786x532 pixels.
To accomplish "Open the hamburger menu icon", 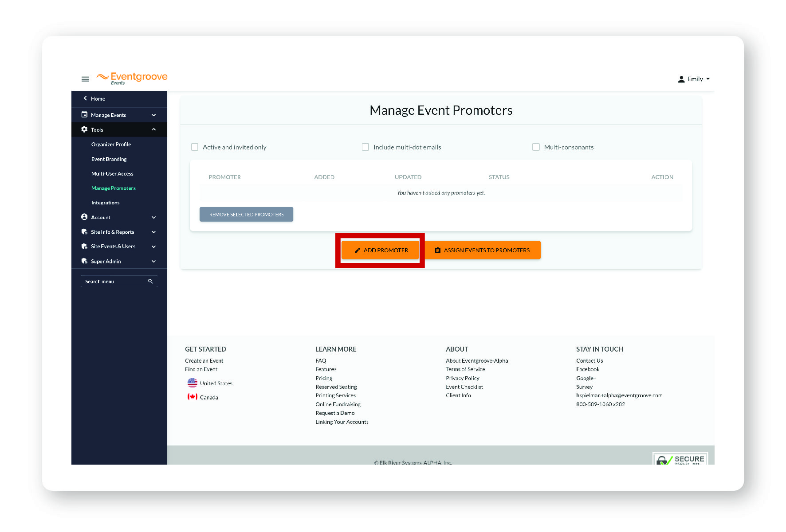I will click(85, 79).
